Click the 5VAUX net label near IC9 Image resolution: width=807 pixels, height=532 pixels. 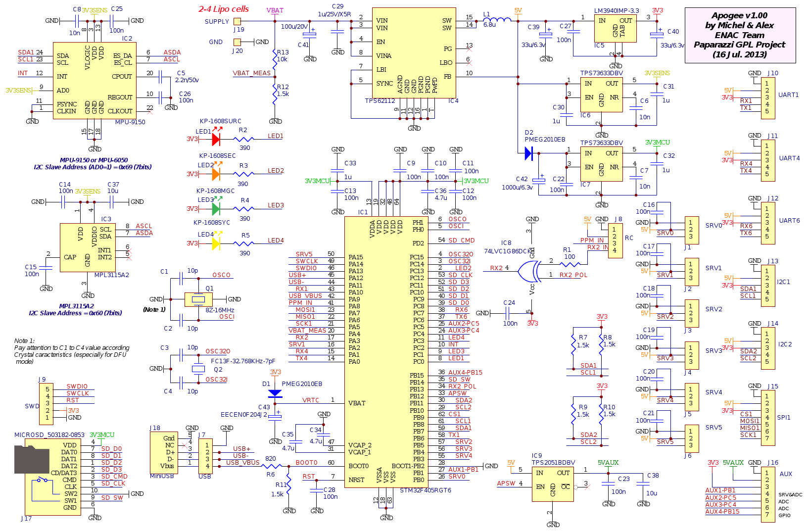[x=608, y=463]
